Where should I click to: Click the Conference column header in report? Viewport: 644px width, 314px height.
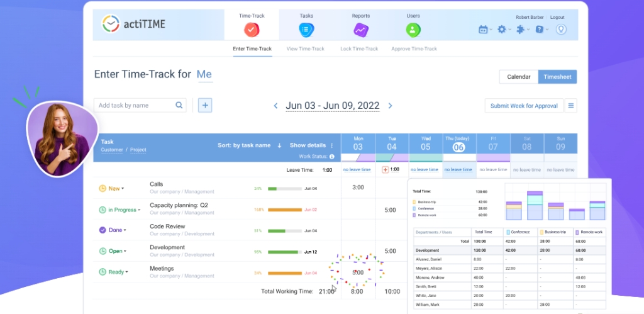point(521,232)
